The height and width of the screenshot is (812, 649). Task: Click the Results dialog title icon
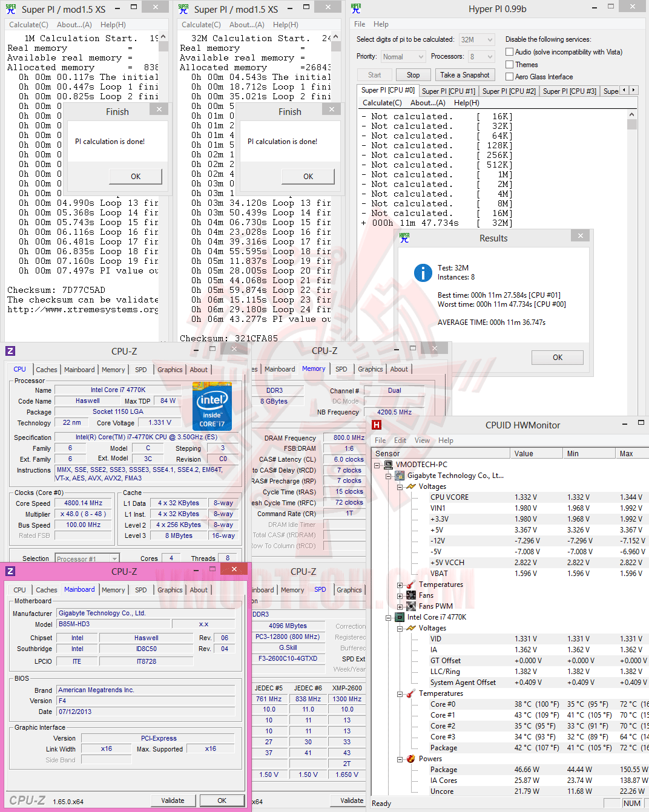404,238
